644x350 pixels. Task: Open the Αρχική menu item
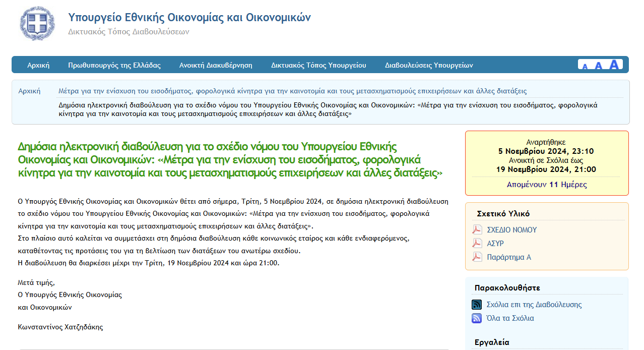click(38, 65)
